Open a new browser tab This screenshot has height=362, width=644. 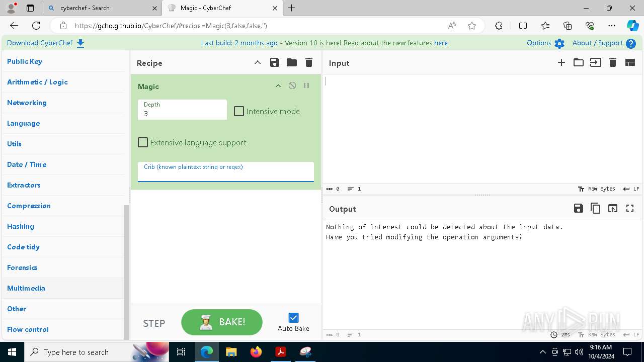pyautogui.click(x=292, y=8)
